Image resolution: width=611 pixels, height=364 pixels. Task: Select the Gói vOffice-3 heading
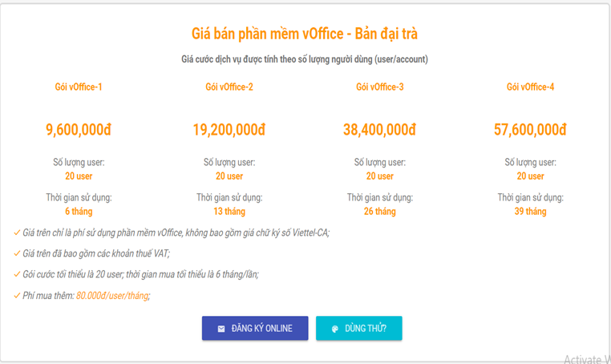coord(380,87)
